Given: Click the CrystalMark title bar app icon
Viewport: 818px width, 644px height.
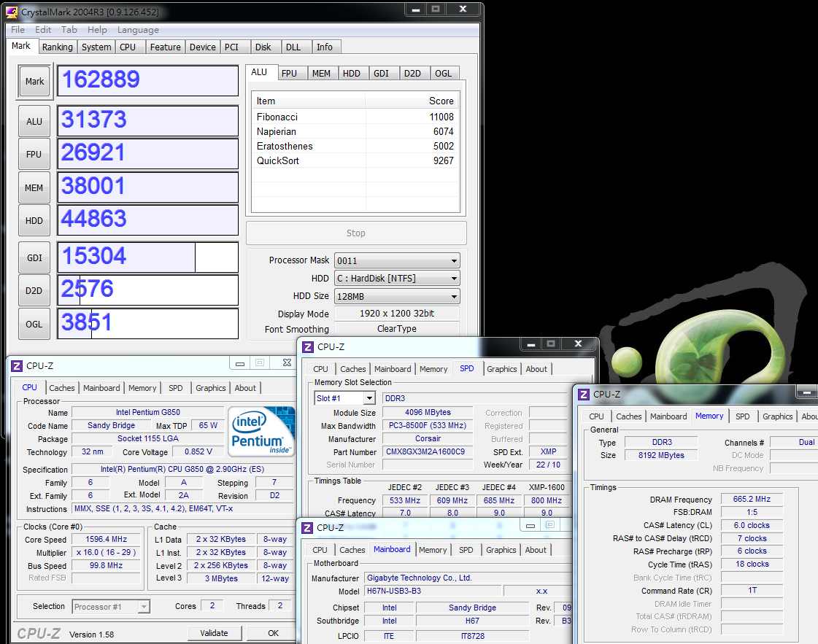Looking at the screenshot, I should click(12, 12).
